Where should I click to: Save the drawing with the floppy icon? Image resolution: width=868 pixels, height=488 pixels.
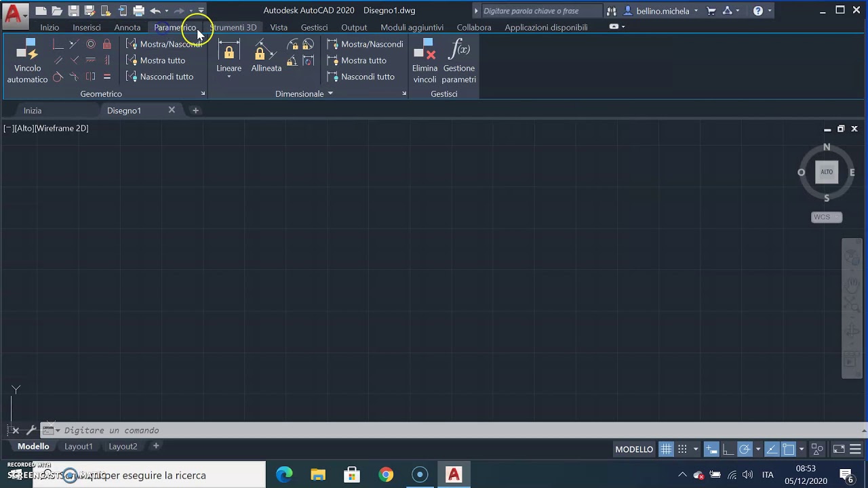coord(73,11)
